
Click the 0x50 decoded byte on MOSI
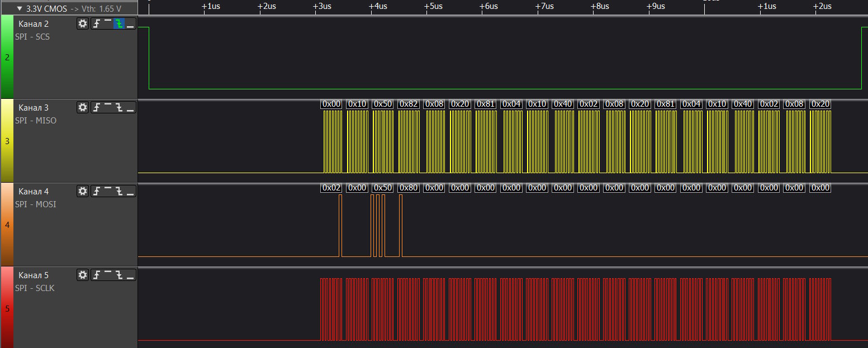pyautogui.click(x=383, y=188)
